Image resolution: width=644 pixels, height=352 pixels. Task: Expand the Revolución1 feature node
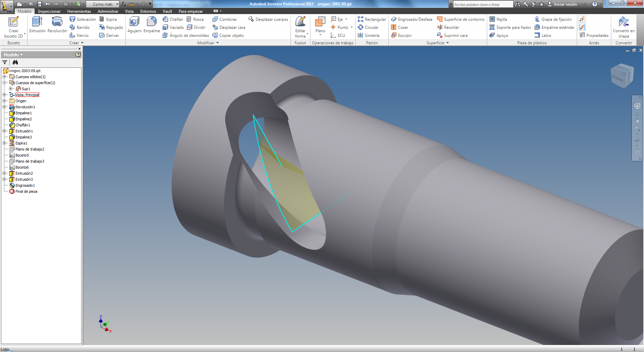(4, 107)
